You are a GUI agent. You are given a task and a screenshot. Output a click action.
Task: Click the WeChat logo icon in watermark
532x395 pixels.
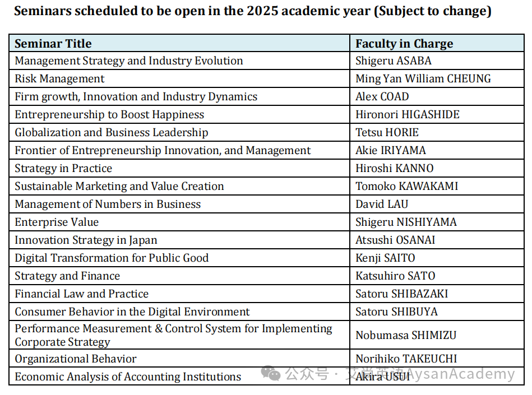tap(270, 374)
